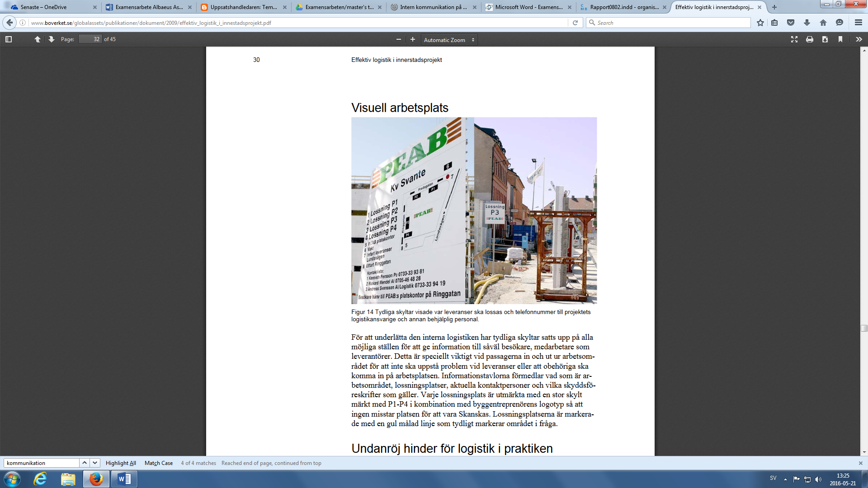Open a new browser tab

coord(774,7)
